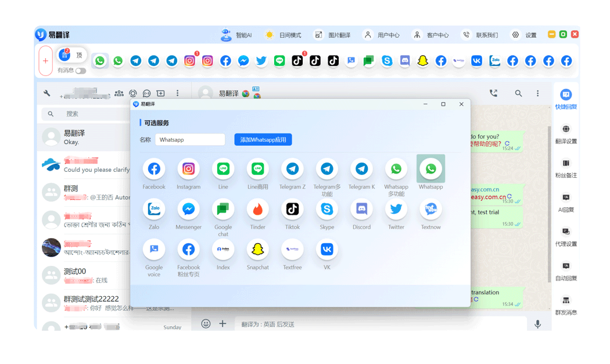Select the Google voice service
The image size is (610, 364).
(154, 250)
